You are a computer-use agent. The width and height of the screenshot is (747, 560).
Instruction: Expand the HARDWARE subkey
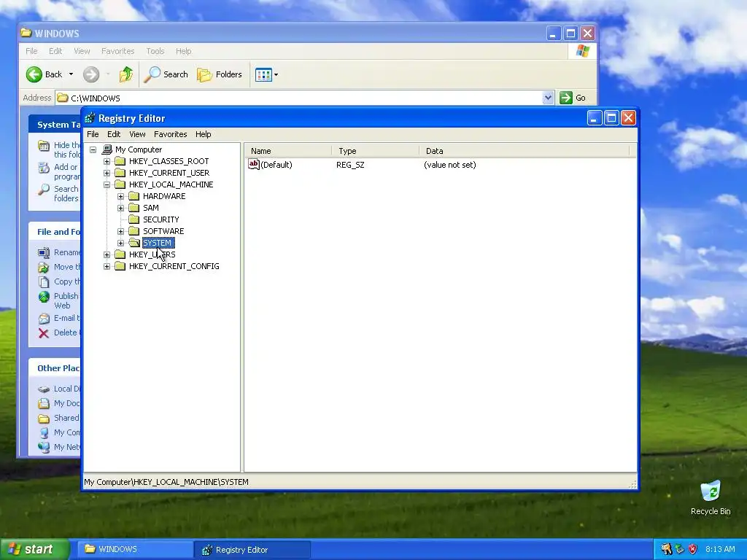tap(120, 196)
